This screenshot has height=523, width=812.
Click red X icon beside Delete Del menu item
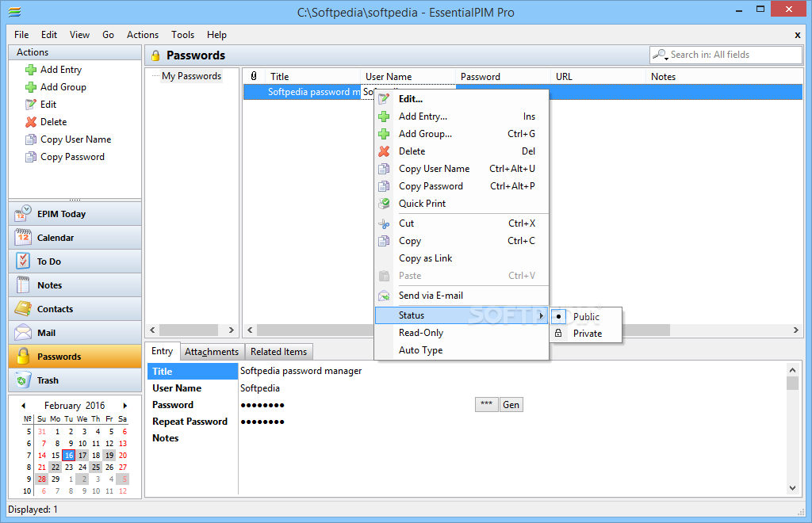pos(384,151)
